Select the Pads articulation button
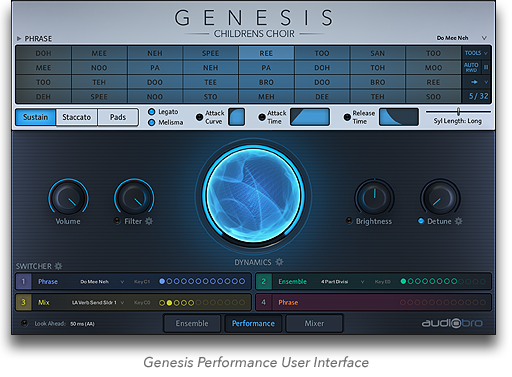 (x=118, y=117)
